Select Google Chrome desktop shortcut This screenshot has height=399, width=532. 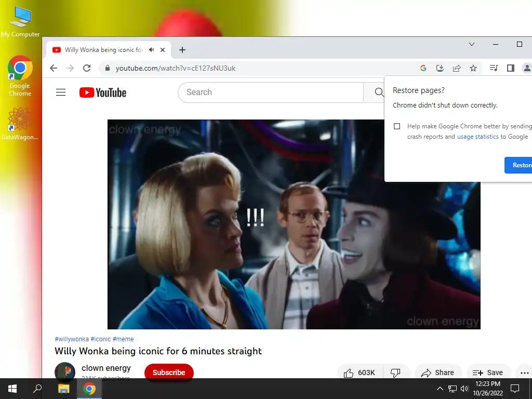(x=20, y=76)
